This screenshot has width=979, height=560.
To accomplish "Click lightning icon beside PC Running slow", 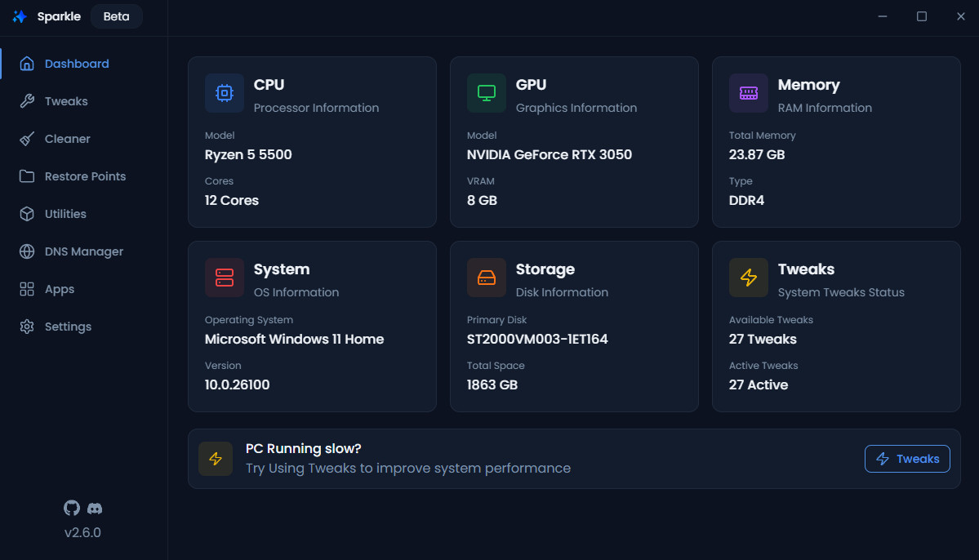I will click(x=216, y=459).
